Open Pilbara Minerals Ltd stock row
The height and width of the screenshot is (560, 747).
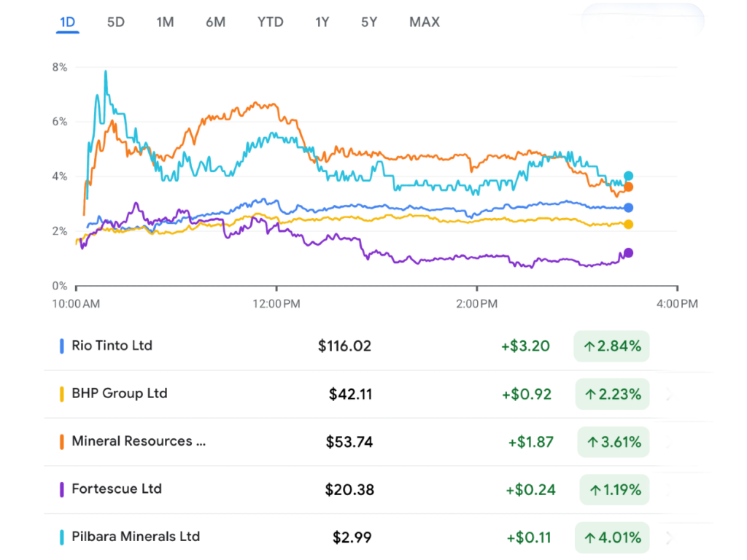pyautogui.click(x=355, y=537)
